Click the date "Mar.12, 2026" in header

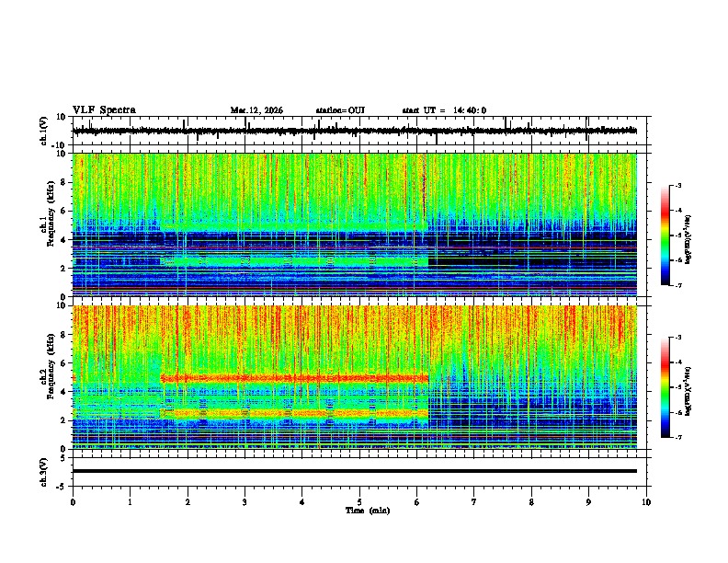click(256, 110)
